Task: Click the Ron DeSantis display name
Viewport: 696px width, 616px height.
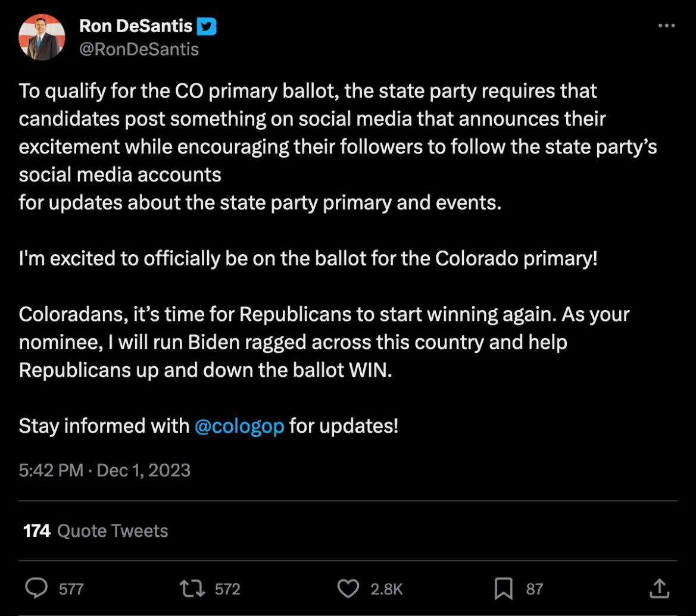Action: tap(136, 26)
